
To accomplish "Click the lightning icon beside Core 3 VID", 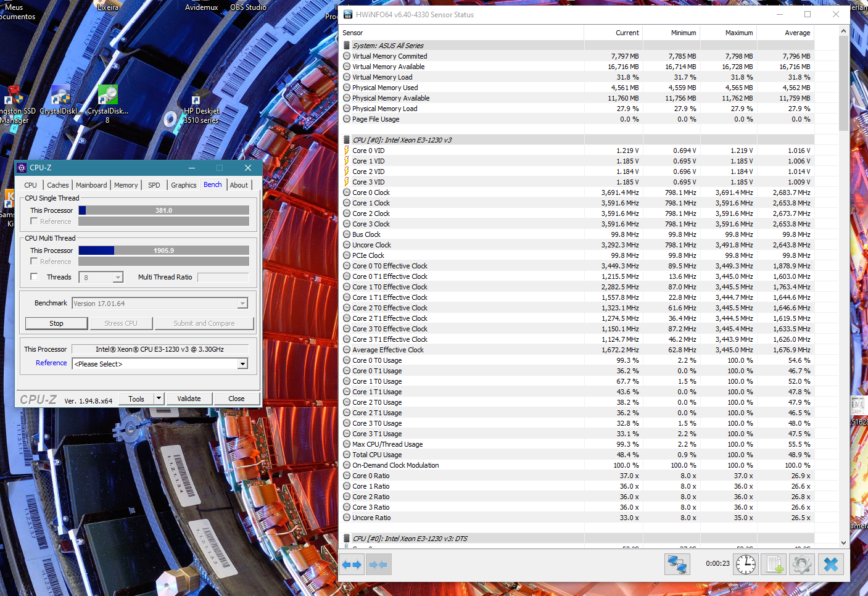I will 347,182.
